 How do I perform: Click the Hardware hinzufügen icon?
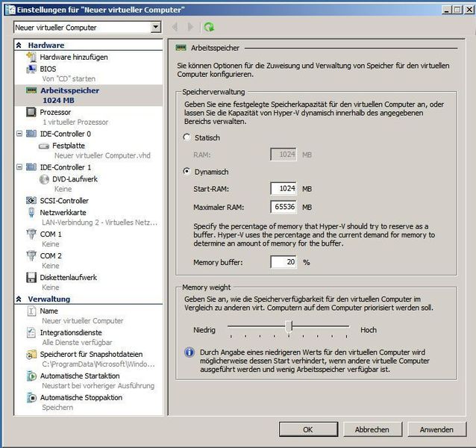point(31,57)
